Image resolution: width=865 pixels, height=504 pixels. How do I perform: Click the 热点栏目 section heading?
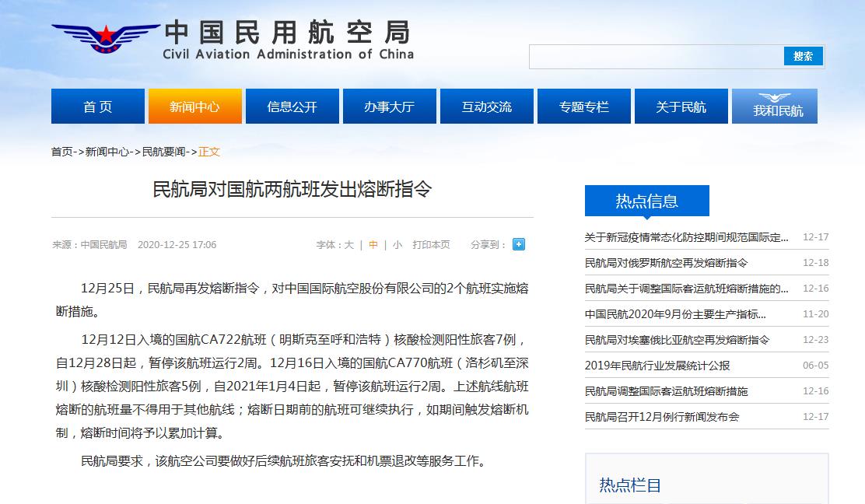click(630, 485)
